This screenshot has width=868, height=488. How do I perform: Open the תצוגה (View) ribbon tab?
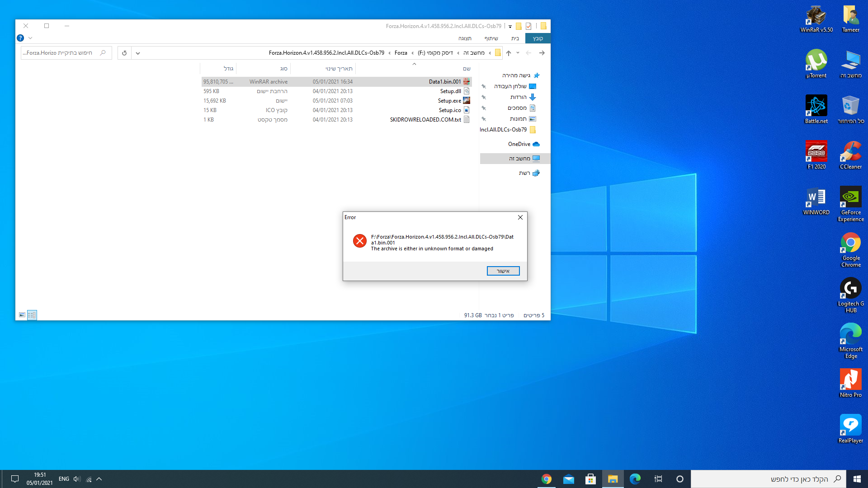(465, 38)
